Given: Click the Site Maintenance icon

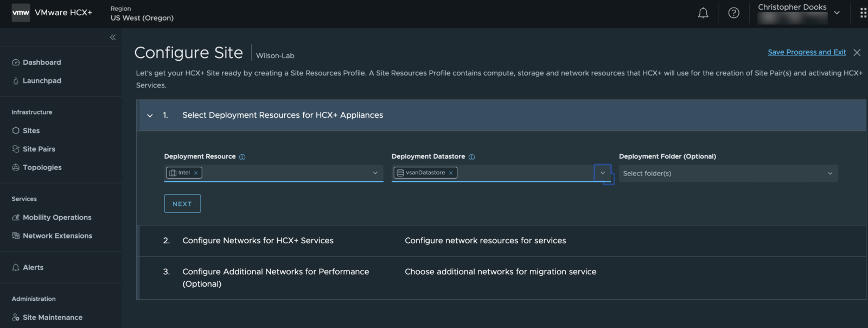Looking at the screenshot, I should tap(16, 318).
